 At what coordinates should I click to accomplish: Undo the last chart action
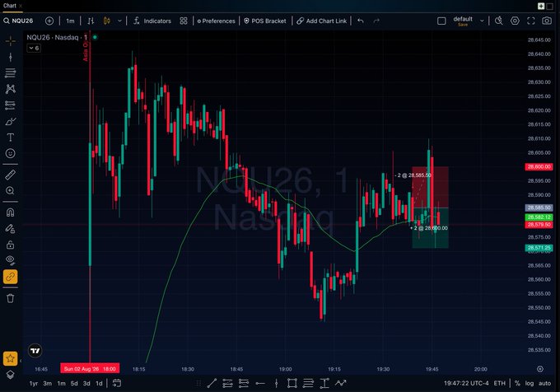click(x=361, y=21)
